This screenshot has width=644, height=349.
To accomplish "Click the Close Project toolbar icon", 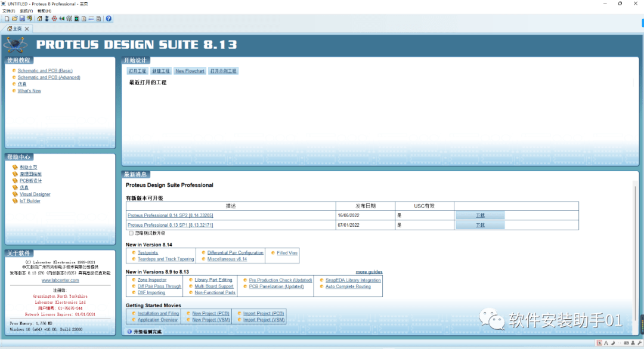I will [x=30, y=18].
